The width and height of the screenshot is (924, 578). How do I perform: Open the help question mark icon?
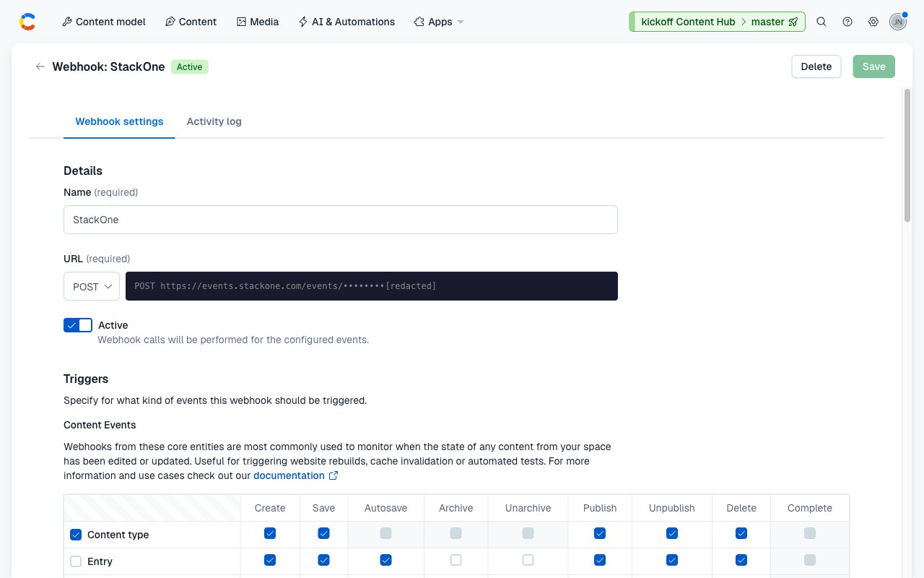(x=847, y=22)
